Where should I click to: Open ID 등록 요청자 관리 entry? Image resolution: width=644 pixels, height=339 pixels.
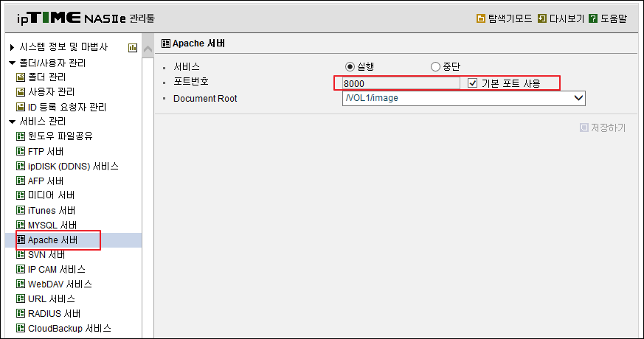point(67,107)
